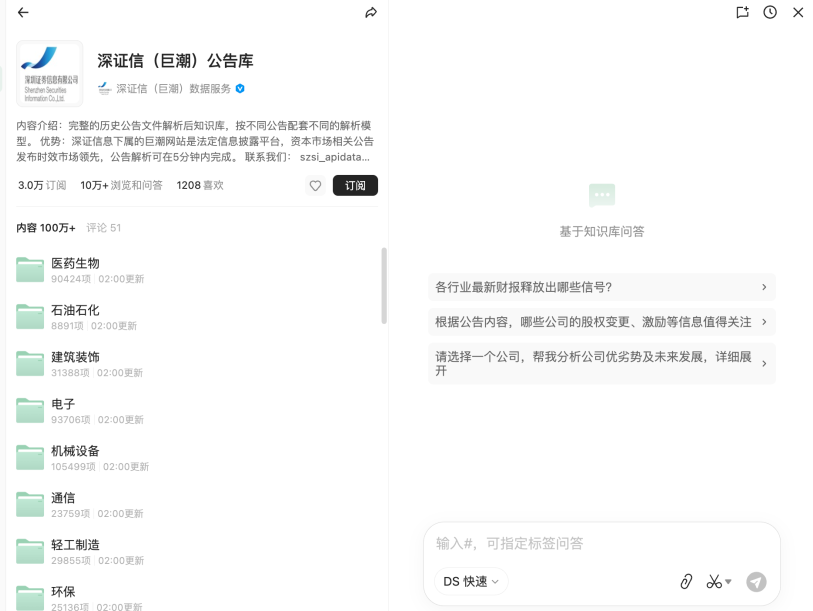Open suggestion 各行业最新财报释放出哪些信号
This screenshot has width=813, height=611.
[601, 287]
